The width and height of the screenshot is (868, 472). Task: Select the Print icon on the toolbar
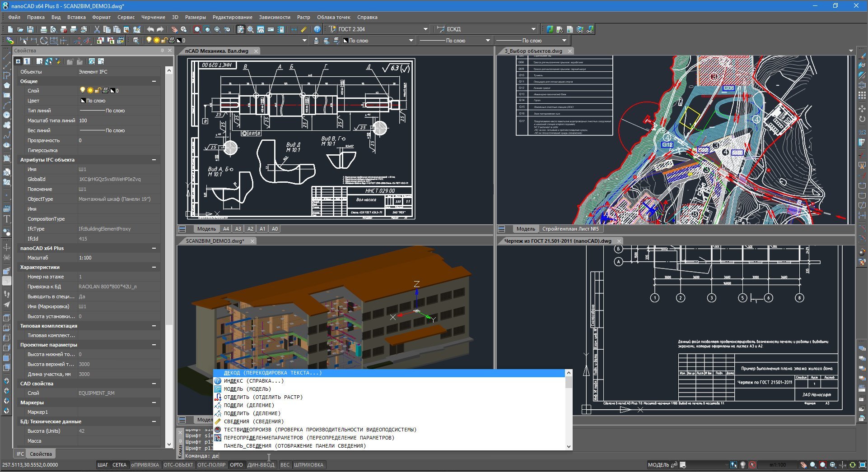[x=43, y=29]
